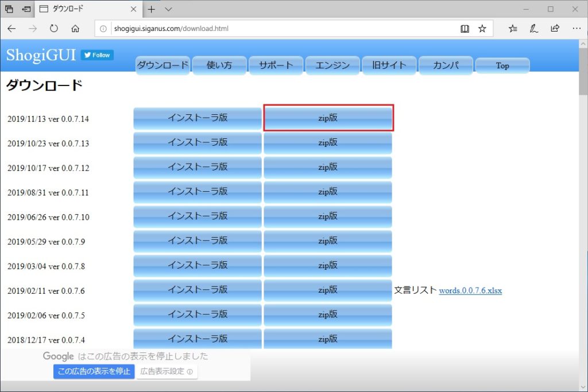Set these tabs aside icon
588x392 pixels.
pos(26,9)
